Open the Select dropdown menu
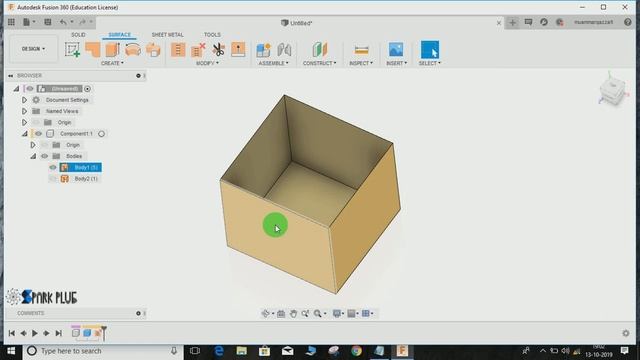The width and height of the screenshot is (640, 360). point(430,63)
